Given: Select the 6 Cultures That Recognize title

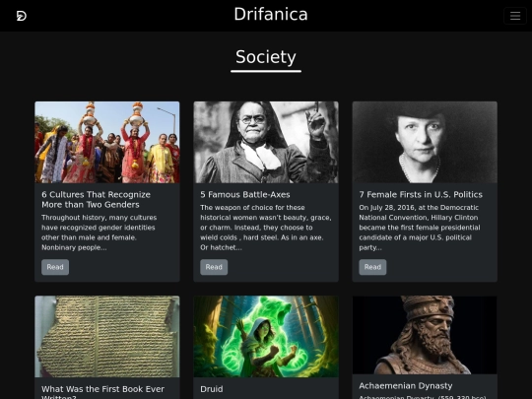Looking at the screenshot, I should pos(96,199).
